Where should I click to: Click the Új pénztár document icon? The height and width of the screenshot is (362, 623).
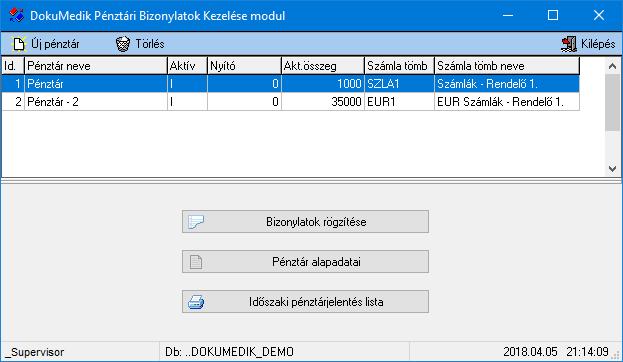[19, 44]
